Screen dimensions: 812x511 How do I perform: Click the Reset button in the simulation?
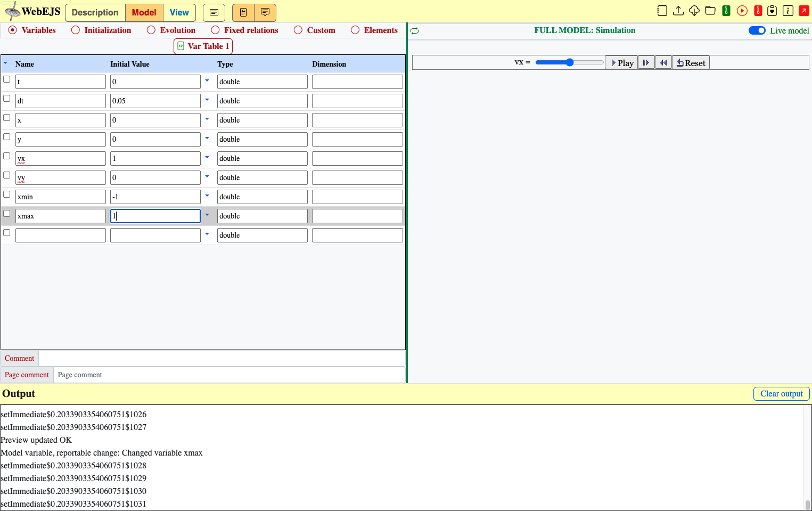tap(691, 63)
